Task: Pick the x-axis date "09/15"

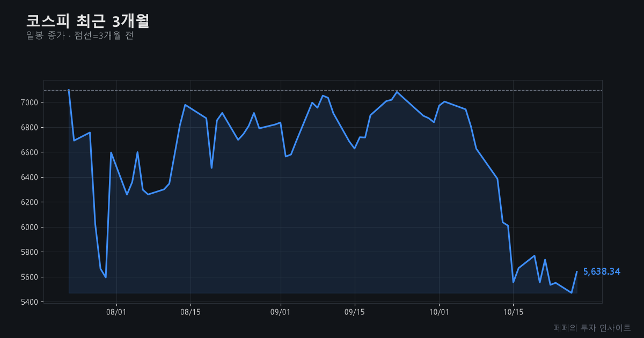Action: click(355, 312)
